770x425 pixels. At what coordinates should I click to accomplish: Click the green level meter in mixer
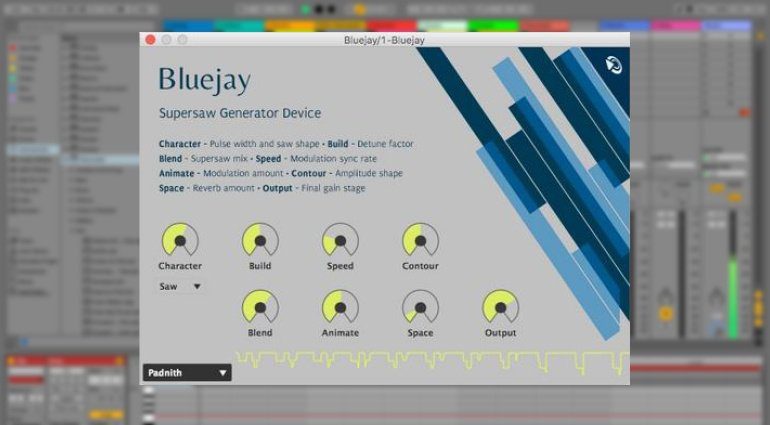click(x=733, y=290)
